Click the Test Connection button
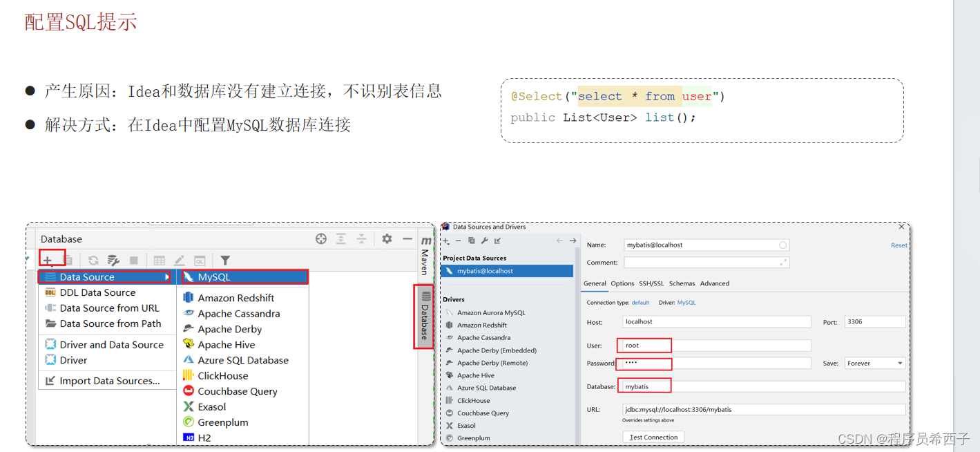Viewport: 980px width, 452px height. tap(653, 436)
